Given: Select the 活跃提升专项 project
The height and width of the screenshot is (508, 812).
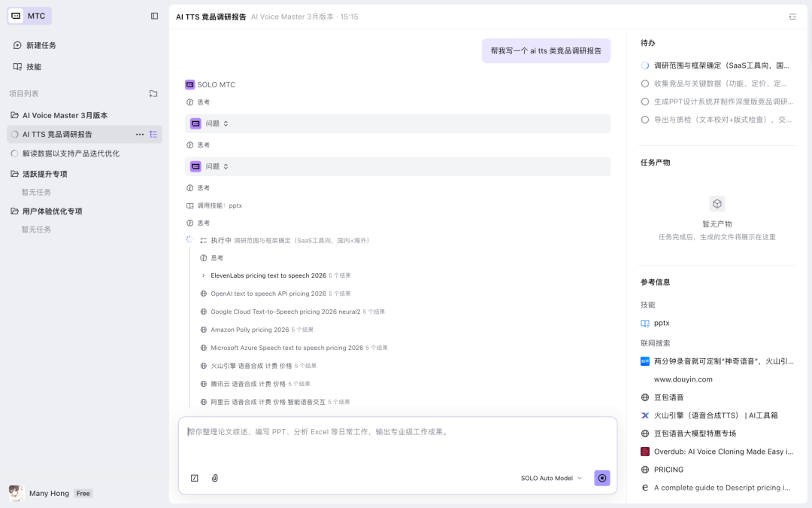Looking at the screenshot, I should coord(45,173).
